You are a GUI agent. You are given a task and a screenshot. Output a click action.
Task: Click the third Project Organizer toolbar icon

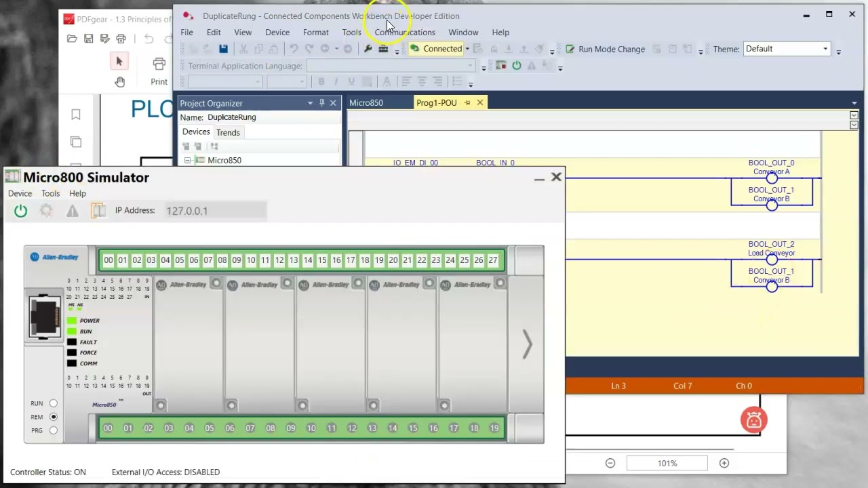(214, 146)
